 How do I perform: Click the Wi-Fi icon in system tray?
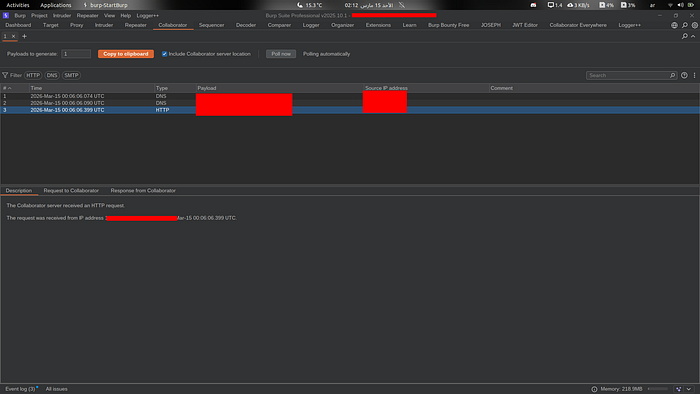point(670,5)
